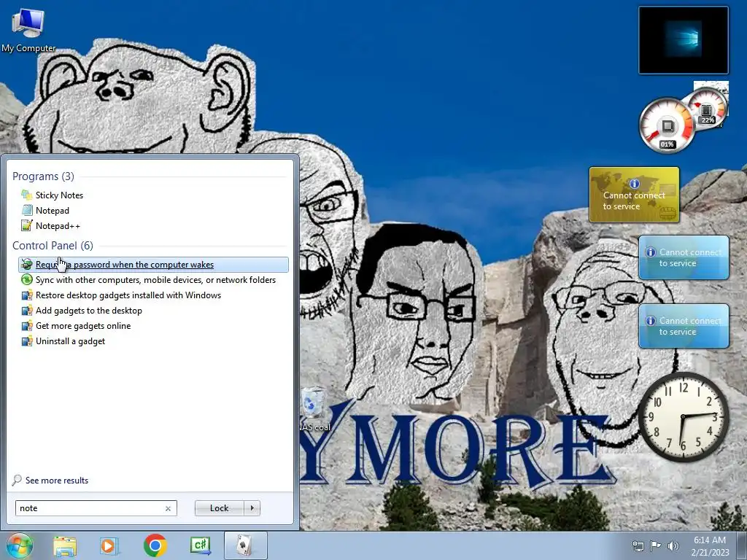Click the Sync Center green icon
The width and height of the screenshot is (747, 560).
tap(27, 280)
